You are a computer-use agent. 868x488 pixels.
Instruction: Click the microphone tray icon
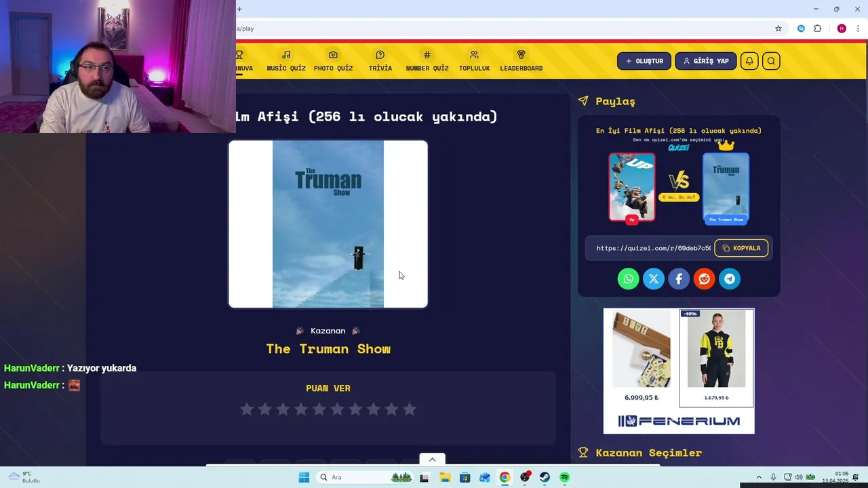pyautogui.click(x=773, y=477)
